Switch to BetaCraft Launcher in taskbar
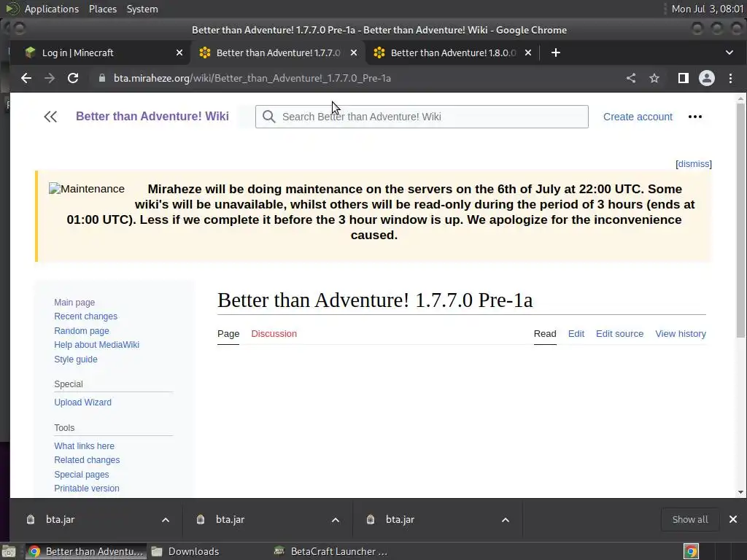The width and height of the screenshot is (747, 560). click(332, 551)
